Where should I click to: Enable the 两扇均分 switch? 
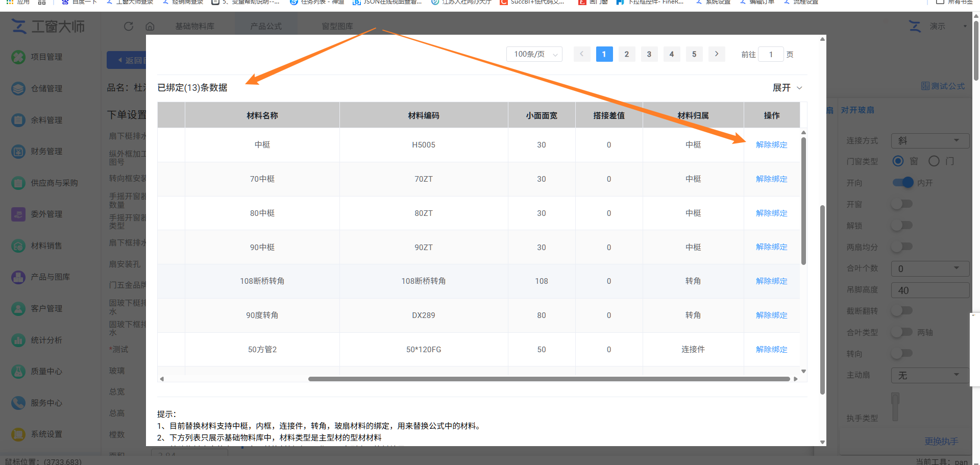tap(902, 247)
